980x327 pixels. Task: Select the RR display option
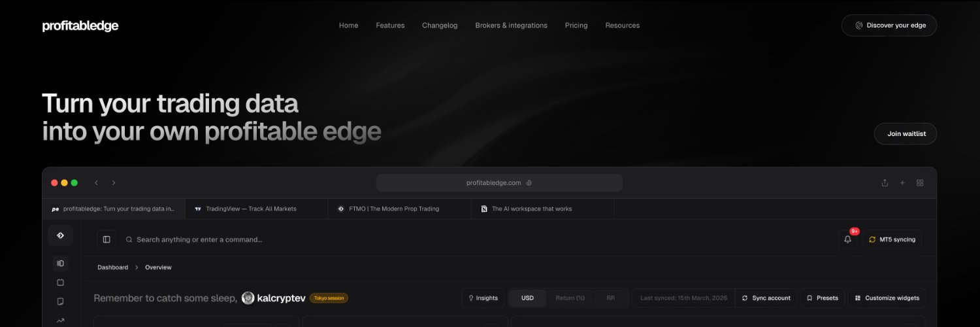point(610,298)
